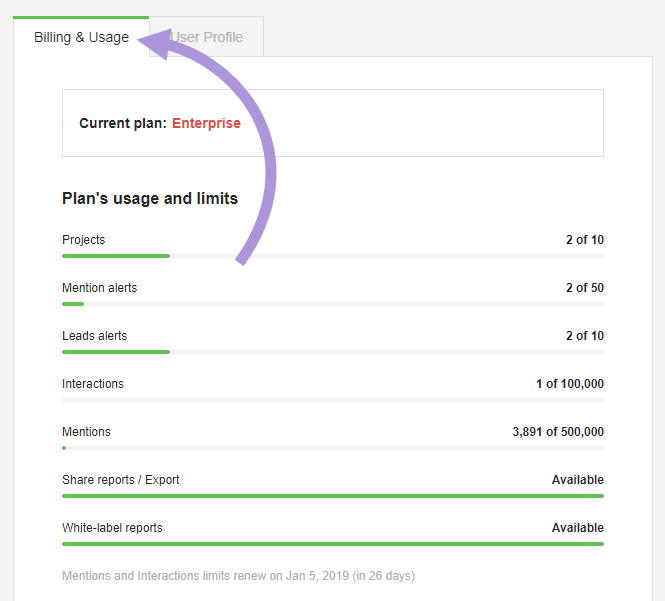Image resolution: width=665 pixels, height=601 pixels.
Task: Select the Mention alerts label
Action: (100, 288)
